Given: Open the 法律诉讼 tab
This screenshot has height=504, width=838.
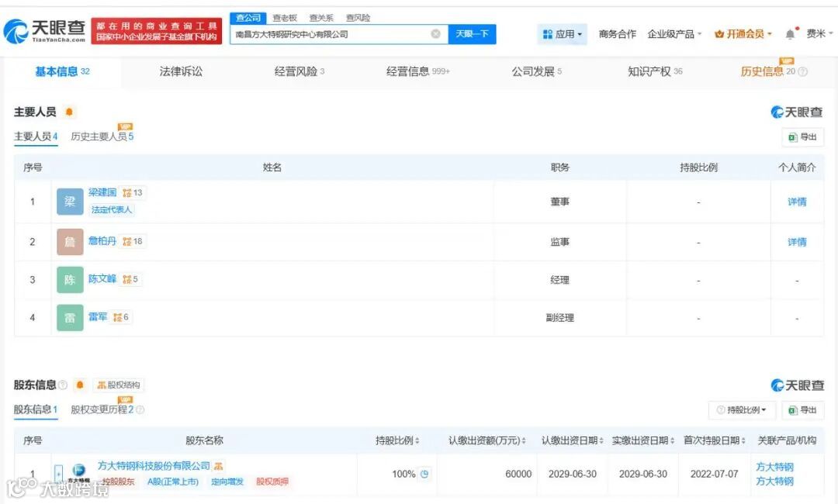Looking at the screenshot, I should pos(181,71).
